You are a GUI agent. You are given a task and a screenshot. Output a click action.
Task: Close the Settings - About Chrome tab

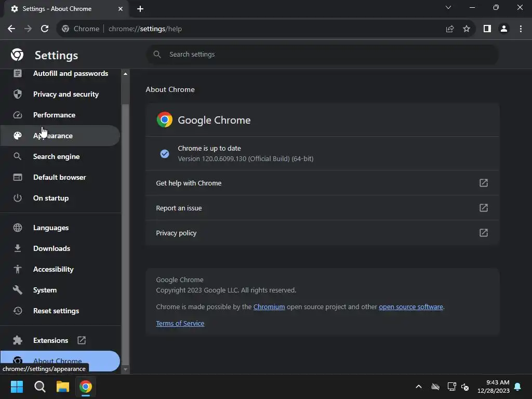[x=121, y=9]
